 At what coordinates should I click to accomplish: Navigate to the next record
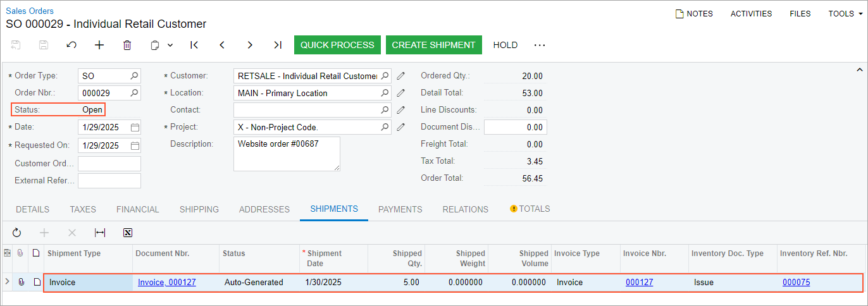pos(250,45)
